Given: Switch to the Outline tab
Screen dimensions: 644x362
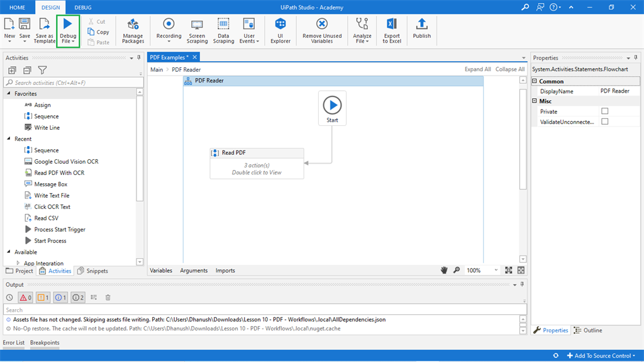Looking at the screenshot, I should point(588,331).
